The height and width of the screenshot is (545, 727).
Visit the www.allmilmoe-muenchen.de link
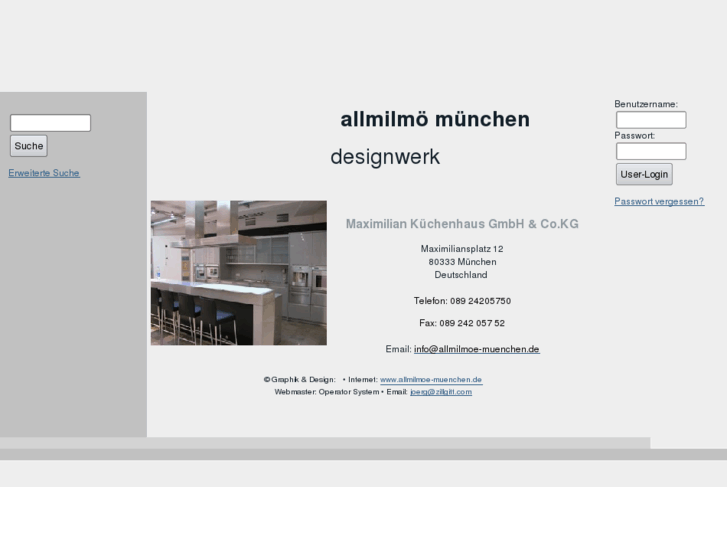tap(431, 379)
